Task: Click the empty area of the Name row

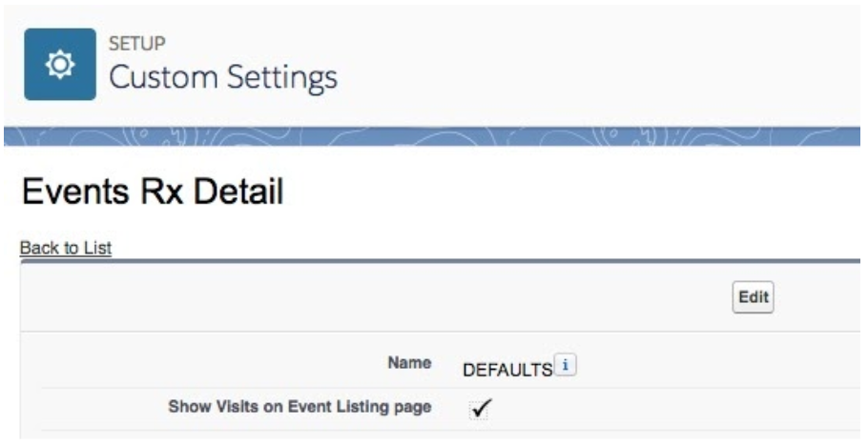Action: click(x=719, y=365)
